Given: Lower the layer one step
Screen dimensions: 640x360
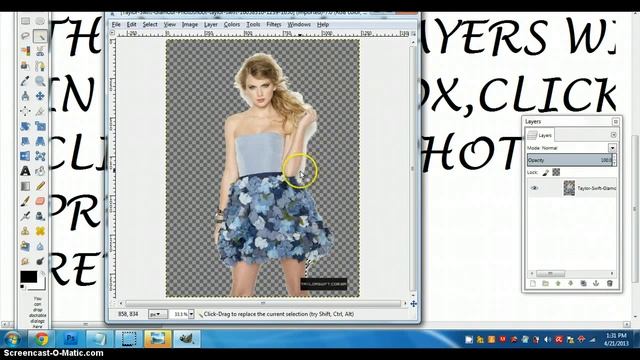Looking at the screenshot, I should (571, 283).
